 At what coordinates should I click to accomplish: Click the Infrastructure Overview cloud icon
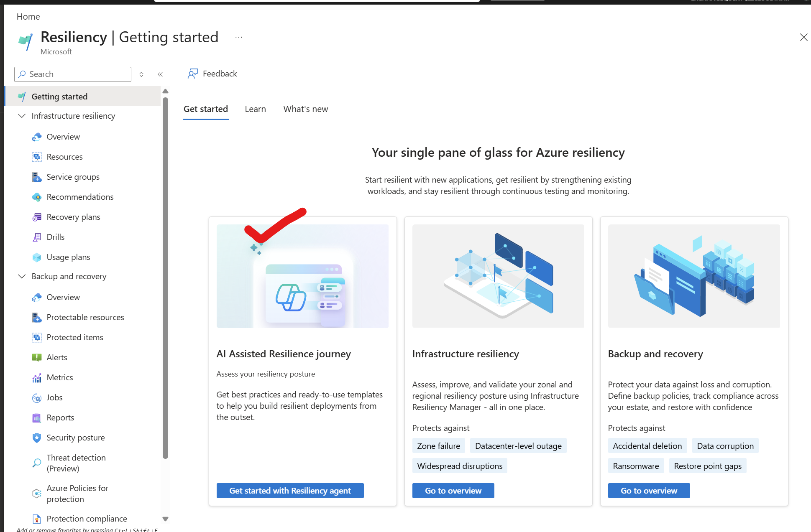[37, 137]
